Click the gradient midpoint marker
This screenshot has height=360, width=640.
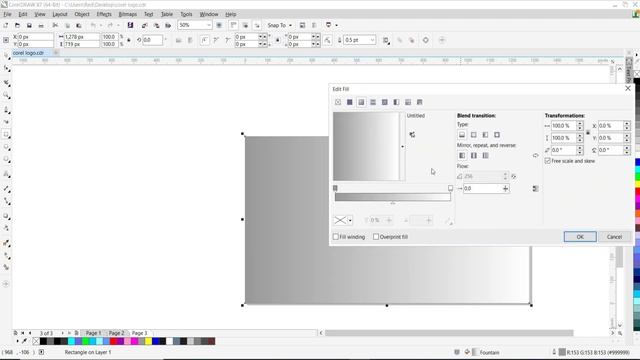click(393, 203)
